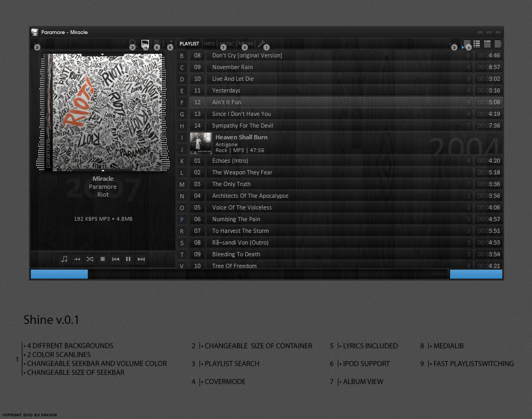532x419 pixels.
Task: Select the thumbnail grid playlist layout icon
Action: (x=477, y=44)
